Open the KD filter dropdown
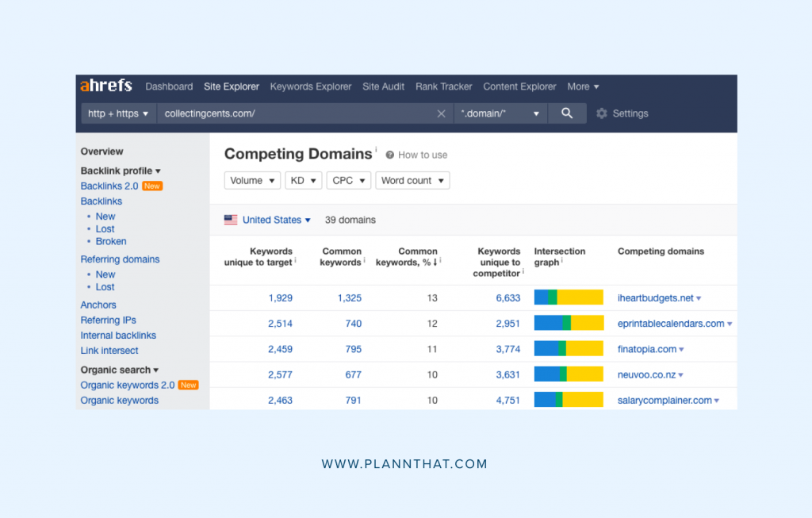 tap(304, 180)
